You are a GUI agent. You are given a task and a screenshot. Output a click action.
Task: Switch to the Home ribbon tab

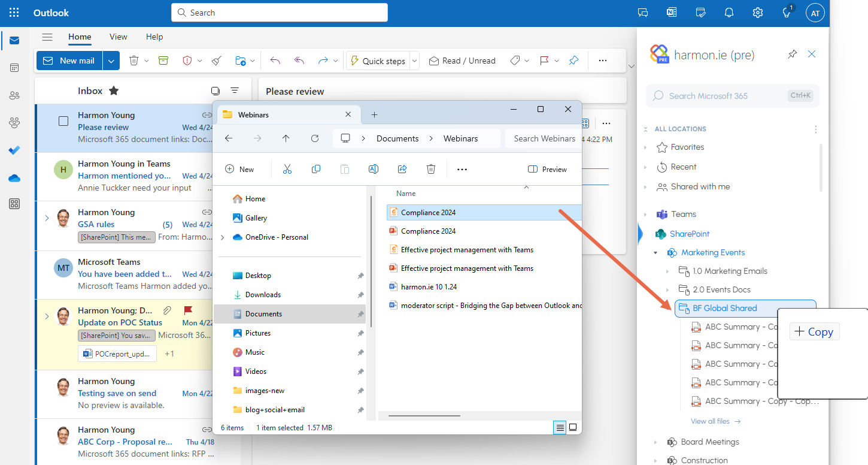pos(80,37)
